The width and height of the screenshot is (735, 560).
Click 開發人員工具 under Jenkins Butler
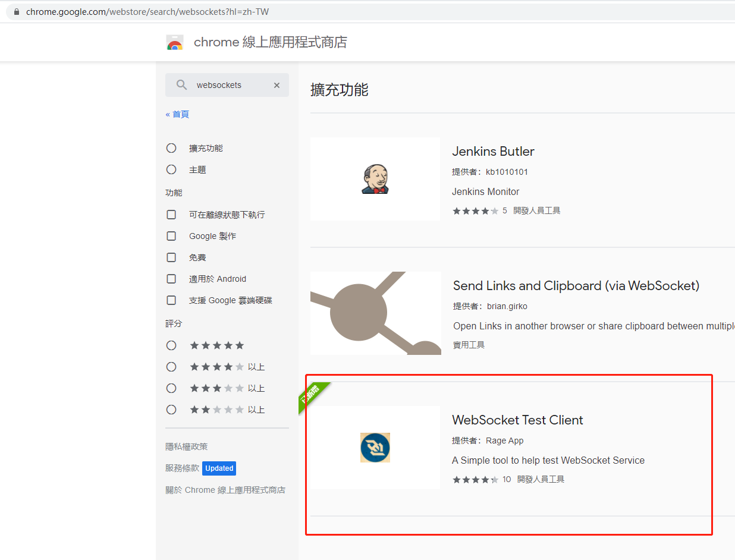[x=537, y=210]
